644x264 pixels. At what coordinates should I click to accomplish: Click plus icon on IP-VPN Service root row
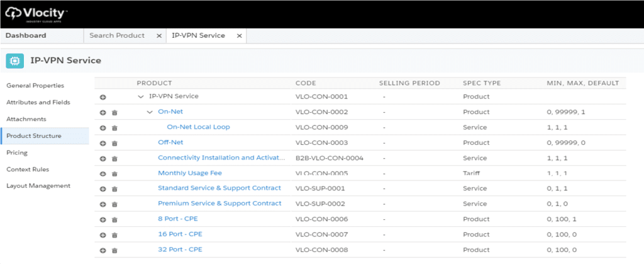[x=103, y=97]
